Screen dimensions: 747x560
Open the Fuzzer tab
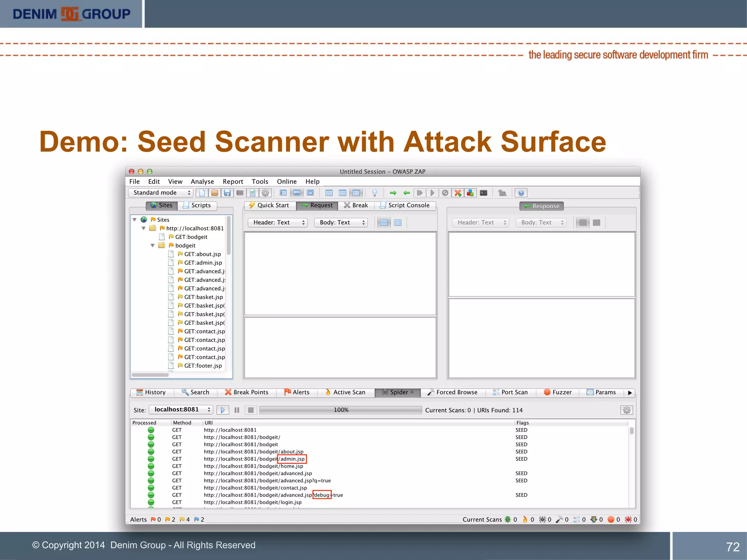[x=558, y=393]
